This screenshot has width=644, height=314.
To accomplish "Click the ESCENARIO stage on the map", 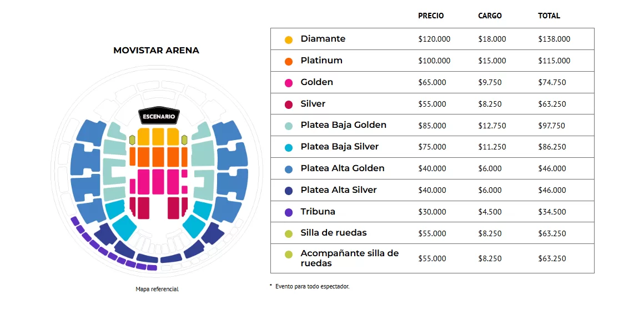I will (x=159, y=117).
